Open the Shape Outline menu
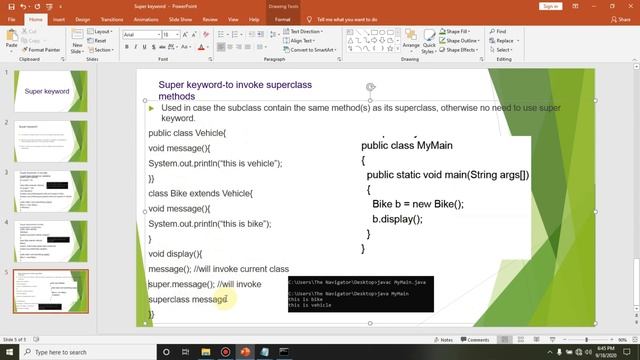The width and height of the screenshot is (640, 360). (459, 41)
